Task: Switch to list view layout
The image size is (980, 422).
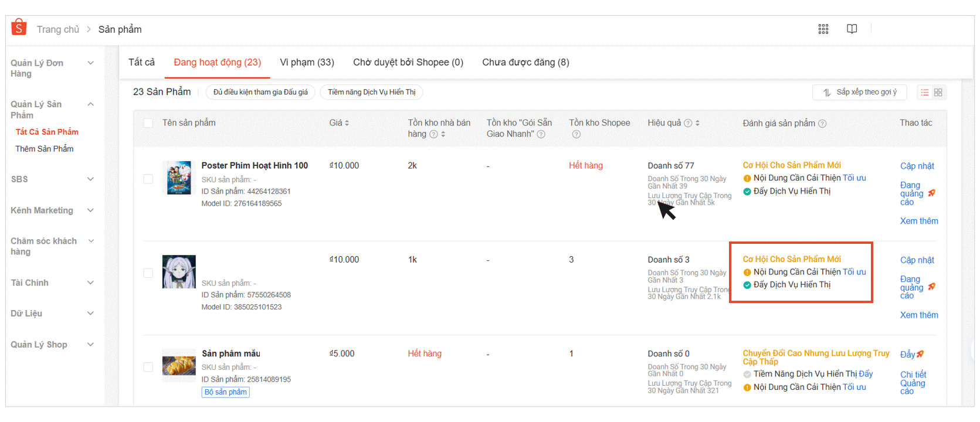Action: [x=925, y=93]
